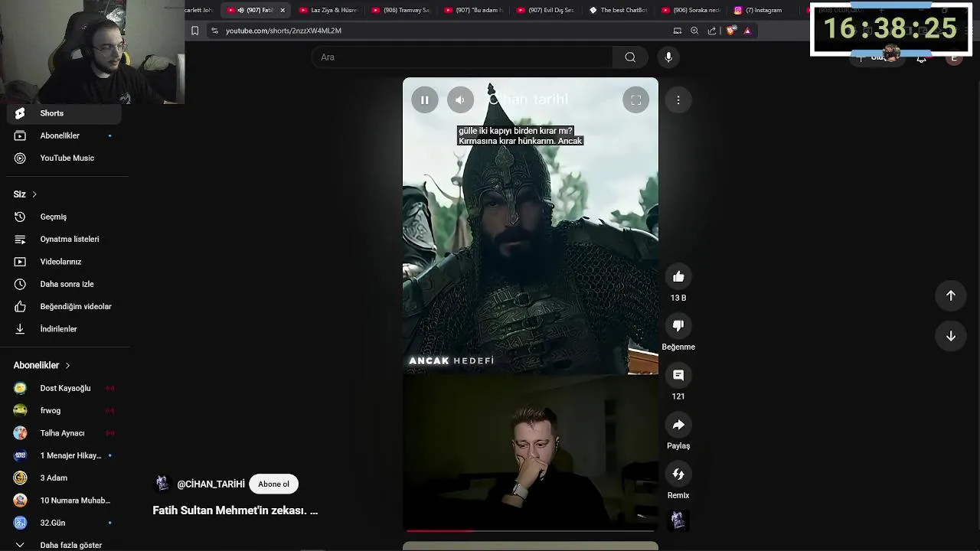Expand Daha fazla göster subscriptions

tap(64, 545)
